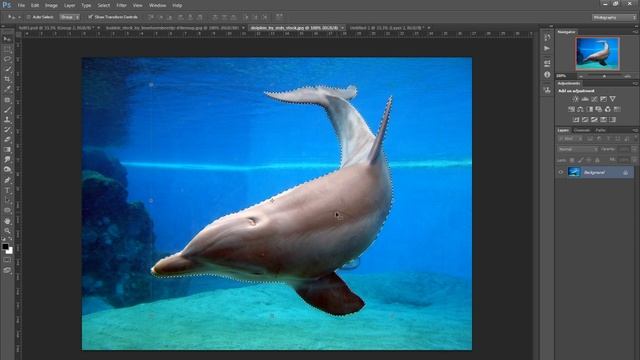Viewport: 640px width, 360px height.
Task: Select the History Brush tool
Action: (7, 130)
